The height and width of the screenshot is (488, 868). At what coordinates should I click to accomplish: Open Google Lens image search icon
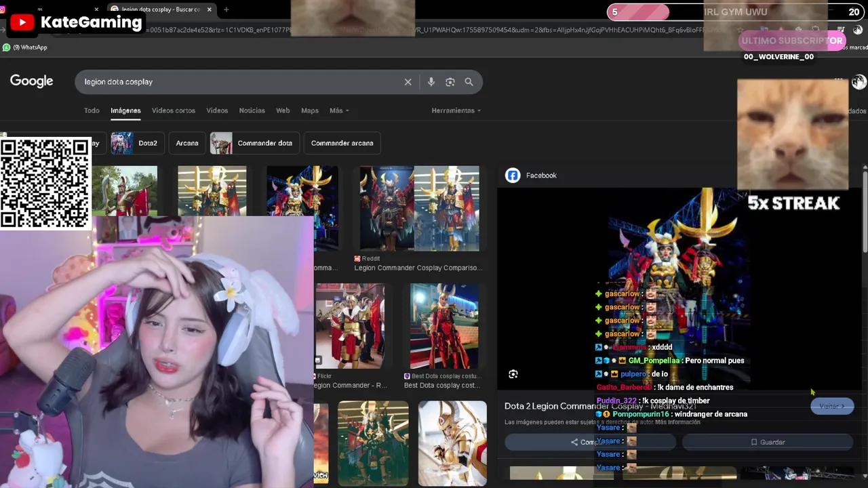pyautogui.click(x=450, y=82)
